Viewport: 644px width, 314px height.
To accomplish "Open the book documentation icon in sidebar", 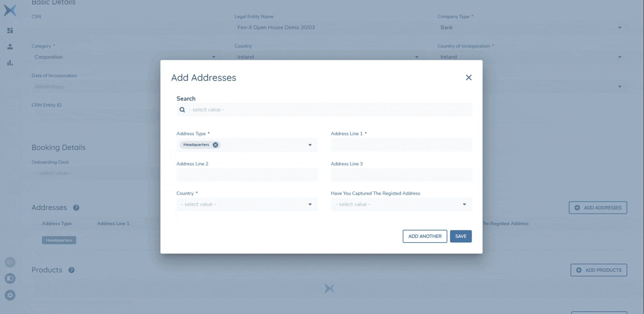I will [x=10, y=278].
